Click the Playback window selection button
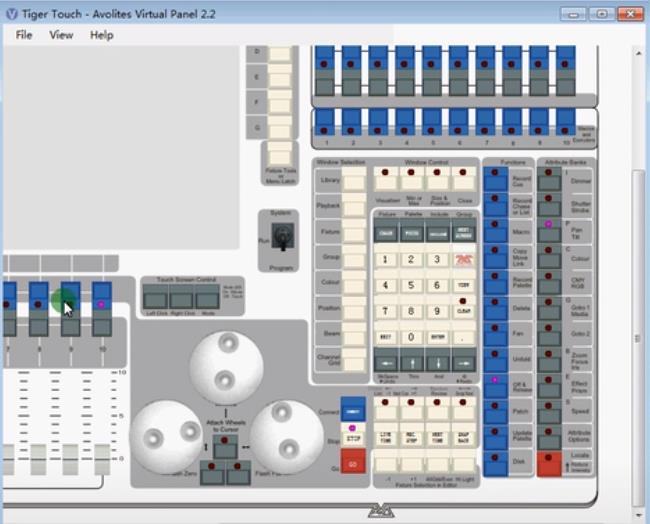 click(354, 205)
